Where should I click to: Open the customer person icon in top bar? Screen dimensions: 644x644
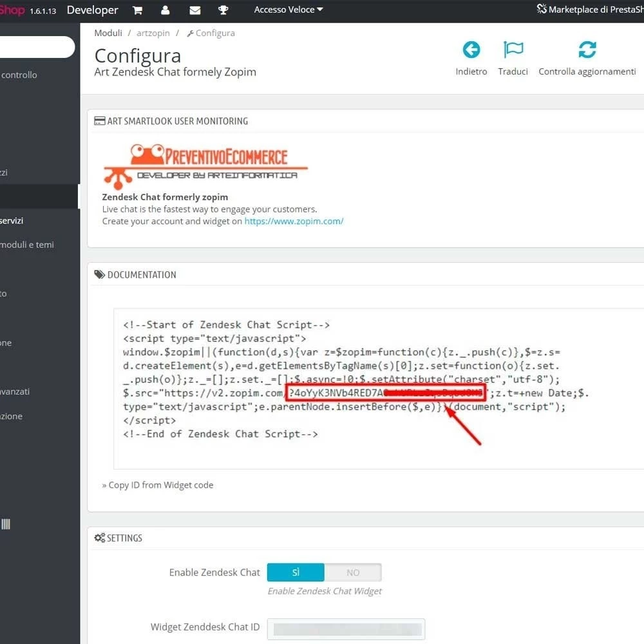(x=165, y=10)
